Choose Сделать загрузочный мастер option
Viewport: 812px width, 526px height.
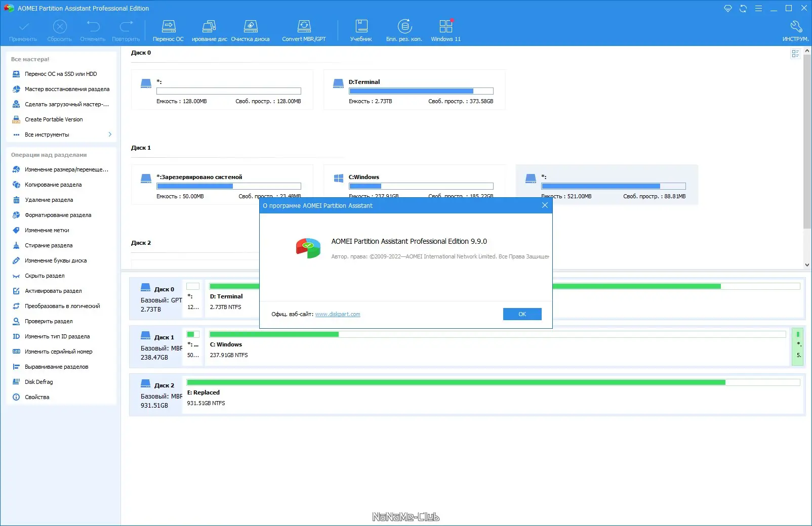pyautogui.click(x=61, y=104)
